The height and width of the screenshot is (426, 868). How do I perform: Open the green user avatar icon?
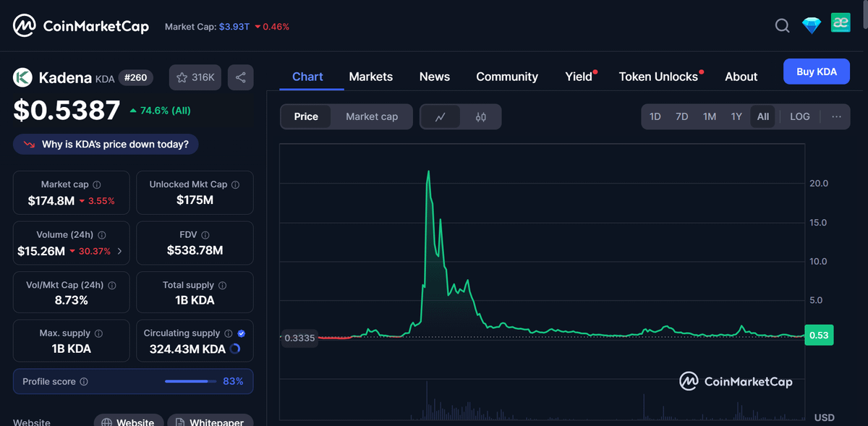pyautogui.click(x=841, y=22)
